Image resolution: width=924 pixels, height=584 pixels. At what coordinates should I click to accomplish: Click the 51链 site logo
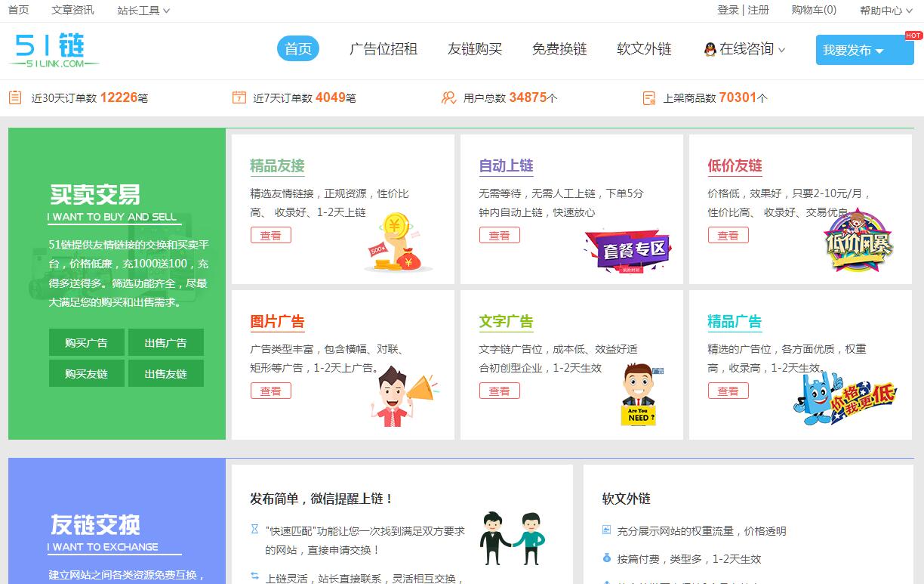(x=53, y=50)
